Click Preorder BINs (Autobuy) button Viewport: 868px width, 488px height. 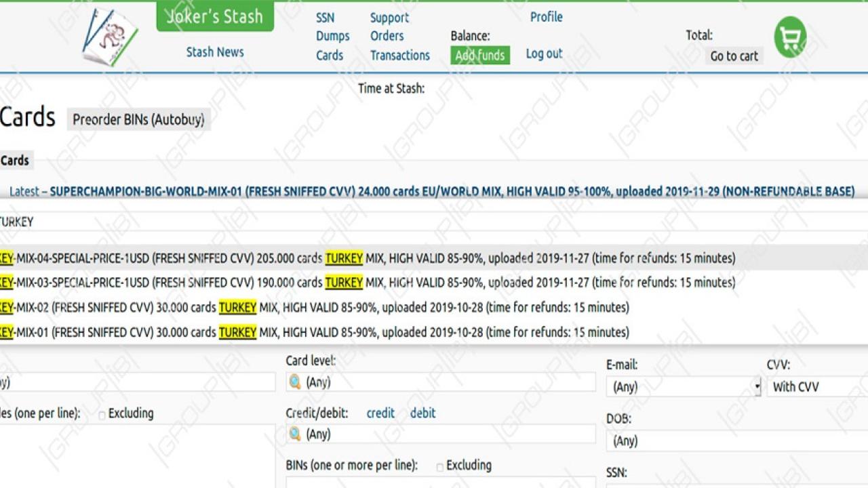[x=138, y=119]
